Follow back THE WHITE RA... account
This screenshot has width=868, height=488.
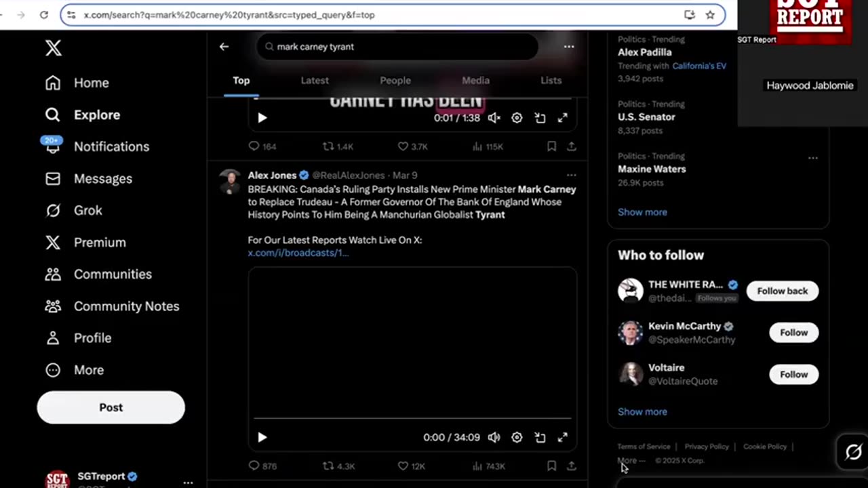click(x=783, y=291)
